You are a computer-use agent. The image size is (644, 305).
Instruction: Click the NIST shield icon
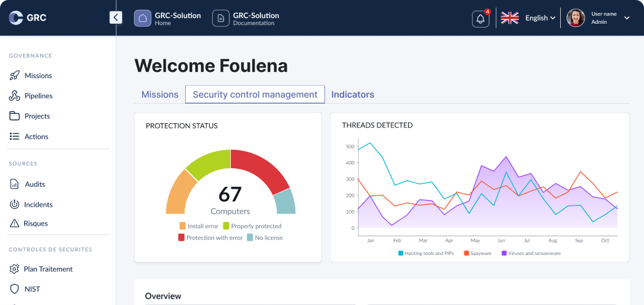pos(14,289)
